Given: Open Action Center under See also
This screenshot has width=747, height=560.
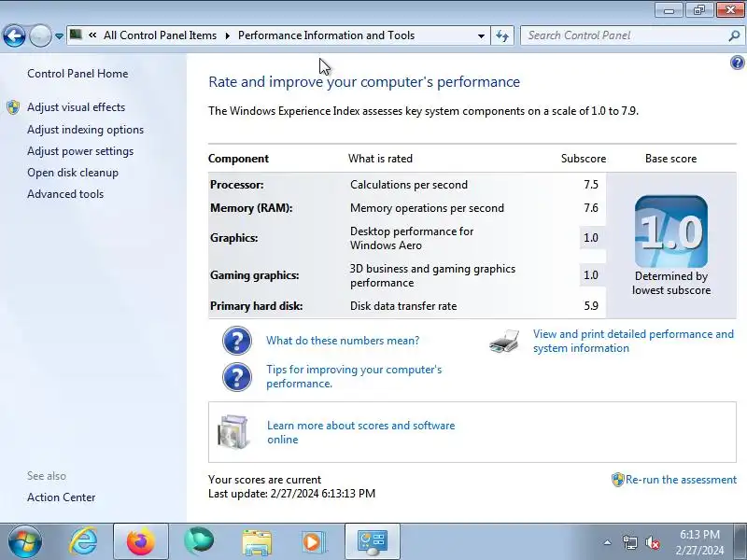Looking at the screenshot, I should click(x=62, y=497).
